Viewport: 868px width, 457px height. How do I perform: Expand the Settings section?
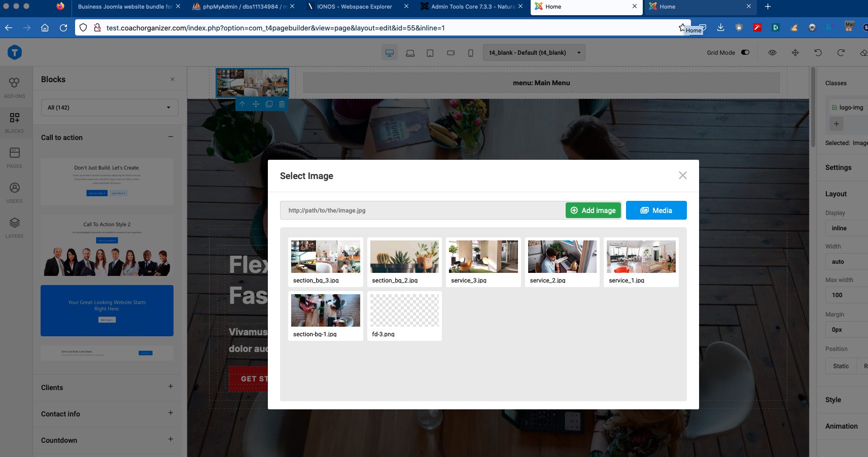coord(839,167)
